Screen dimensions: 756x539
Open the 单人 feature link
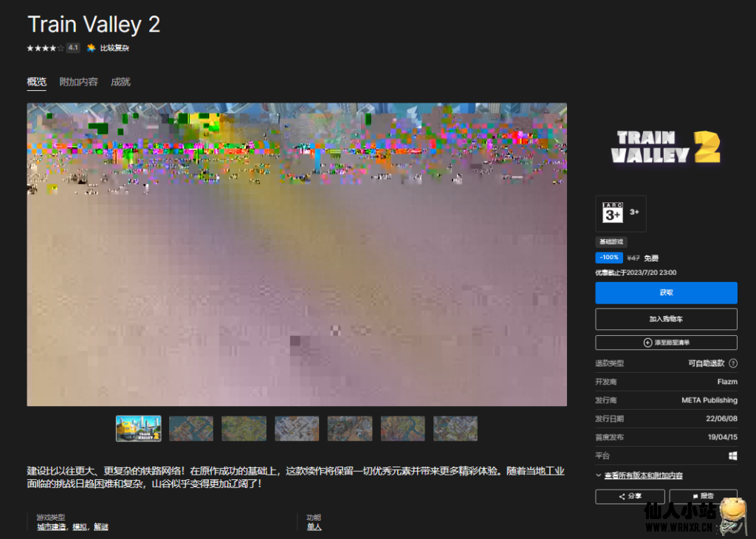315,527
